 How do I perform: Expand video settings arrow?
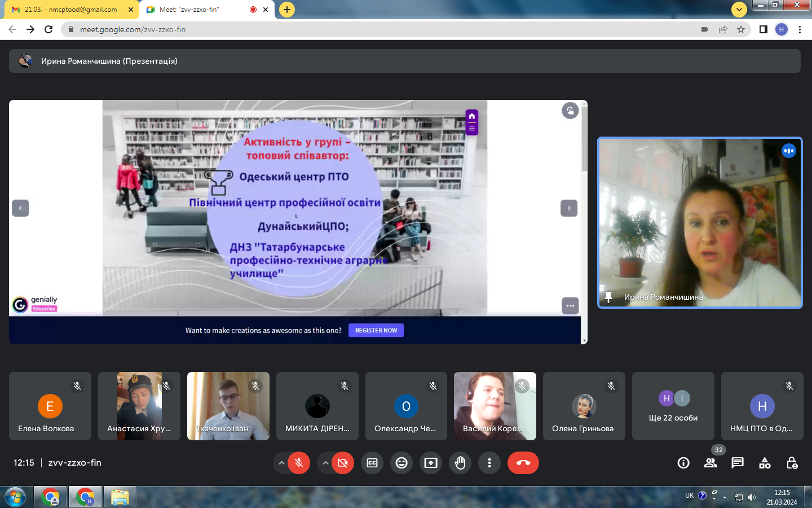(325, 463)
